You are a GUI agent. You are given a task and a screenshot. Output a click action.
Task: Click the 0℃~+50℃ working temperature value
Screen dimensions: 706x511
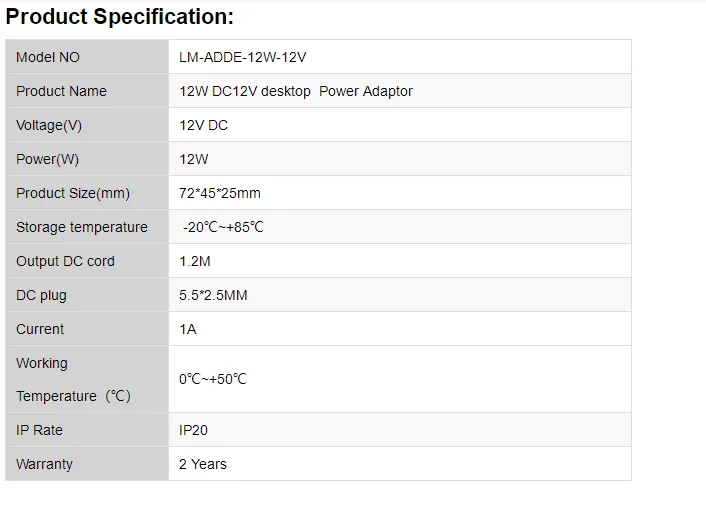(212, 379)
